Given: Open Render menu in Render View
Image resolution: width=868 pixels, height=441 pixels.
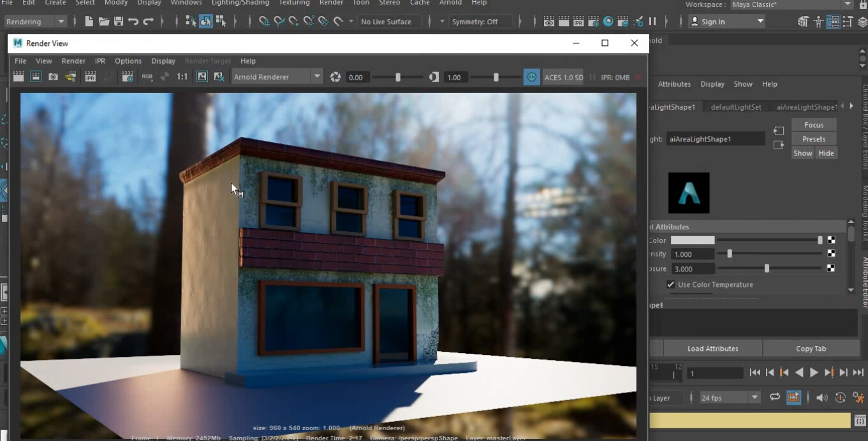Looking at the screenshot, I should 73,61.
